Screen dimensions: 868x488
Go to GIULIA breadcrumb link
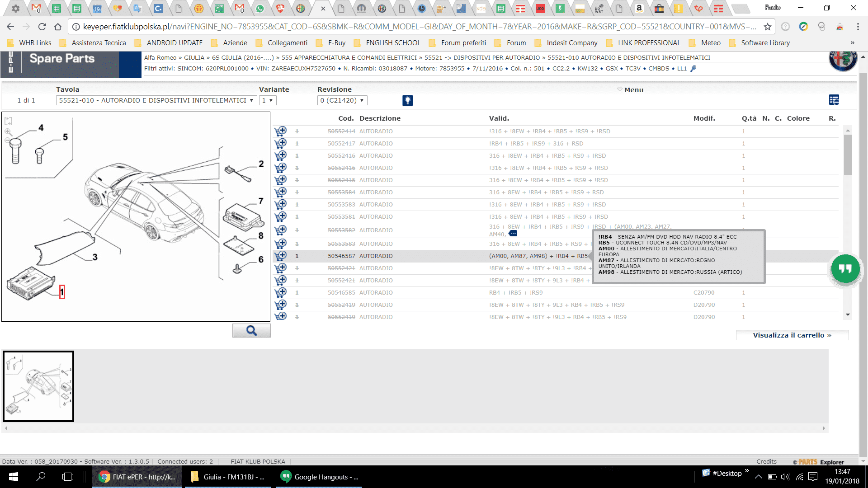point(194,57)
